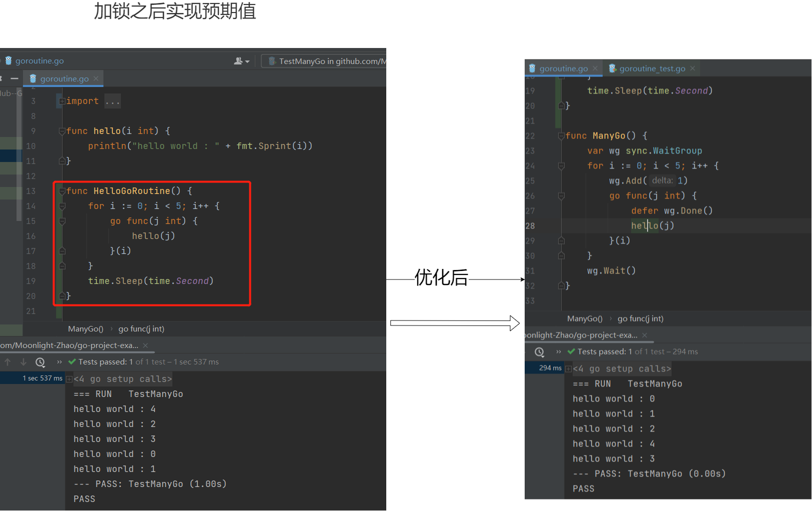Collapse the for loop at line 24 in right editor
The width and height of the screenshot is (812, 511).
561,166
